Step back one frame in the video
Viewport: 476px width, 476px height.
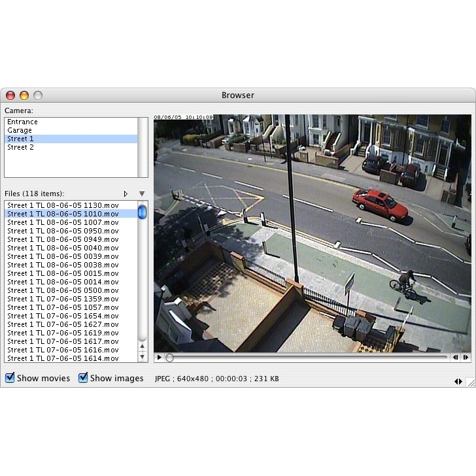click(455, 358)
